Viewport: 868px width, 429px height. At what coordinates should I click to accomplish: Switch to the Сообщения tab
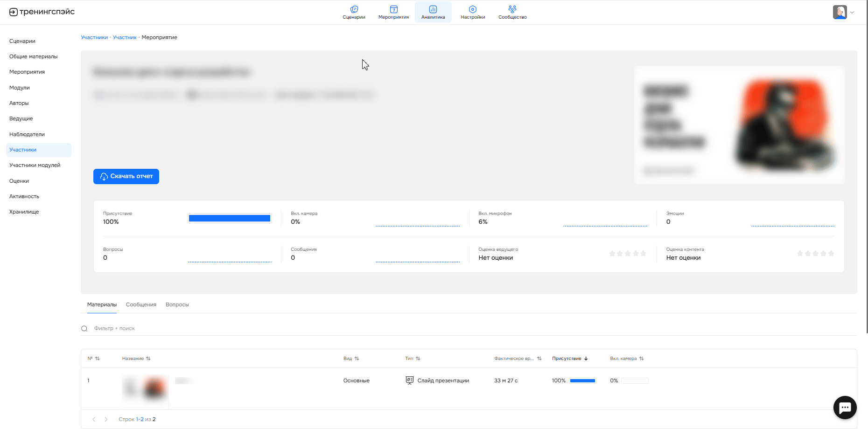tap(141, 304)
